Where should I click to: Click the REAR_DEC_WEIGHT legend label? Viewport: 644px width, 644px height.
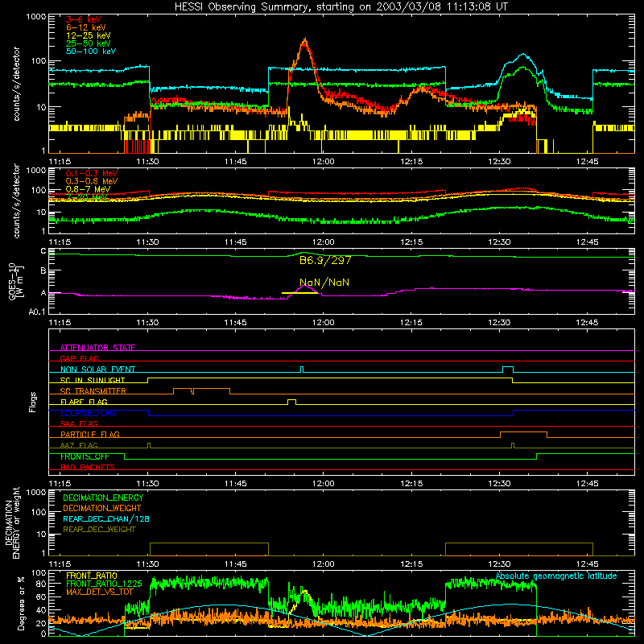pos(99,530)
